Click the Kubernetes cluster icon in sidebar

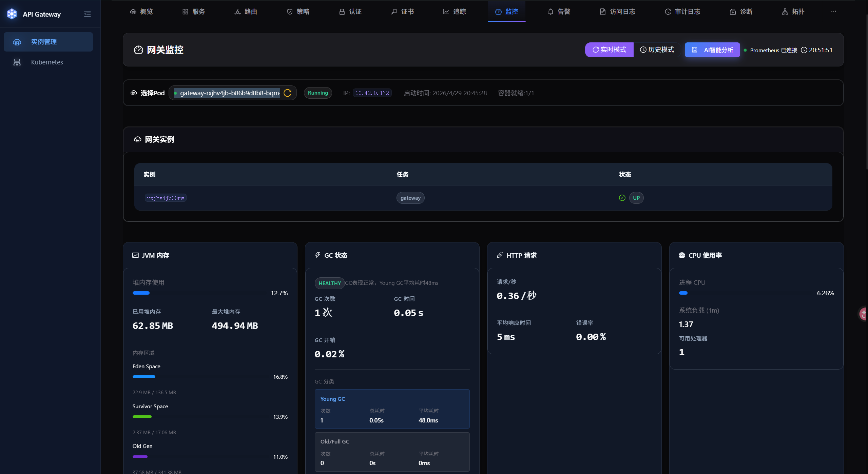point(17,62)
